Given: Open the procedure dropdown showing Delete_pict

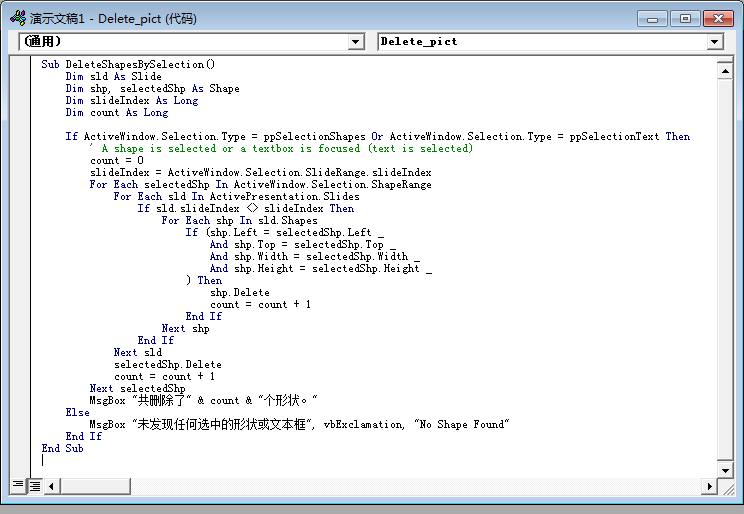Looking at the screenshot, I should tap(714, 42).
